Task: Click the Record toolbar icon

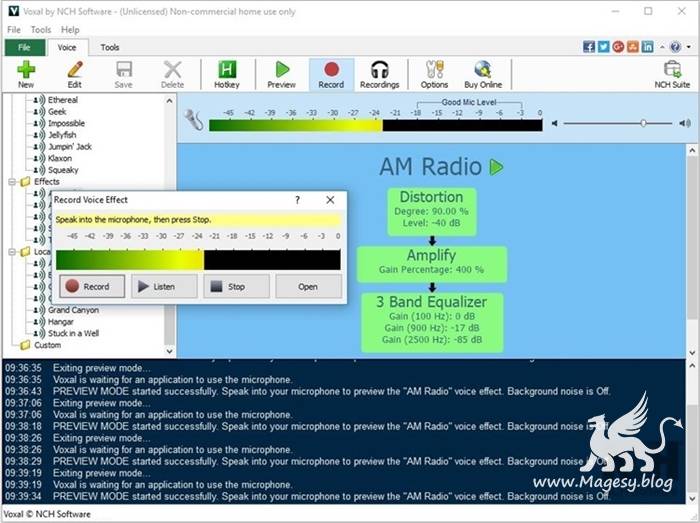Action: click(331, 74)
